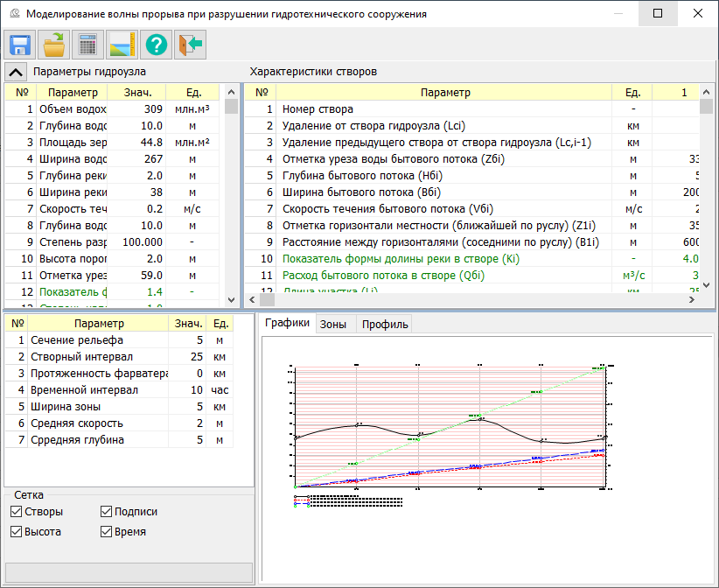Image resolution: width=719 pixels, height=588 pixels.
Task: Click the water level ruler icon
Action: 122,44
